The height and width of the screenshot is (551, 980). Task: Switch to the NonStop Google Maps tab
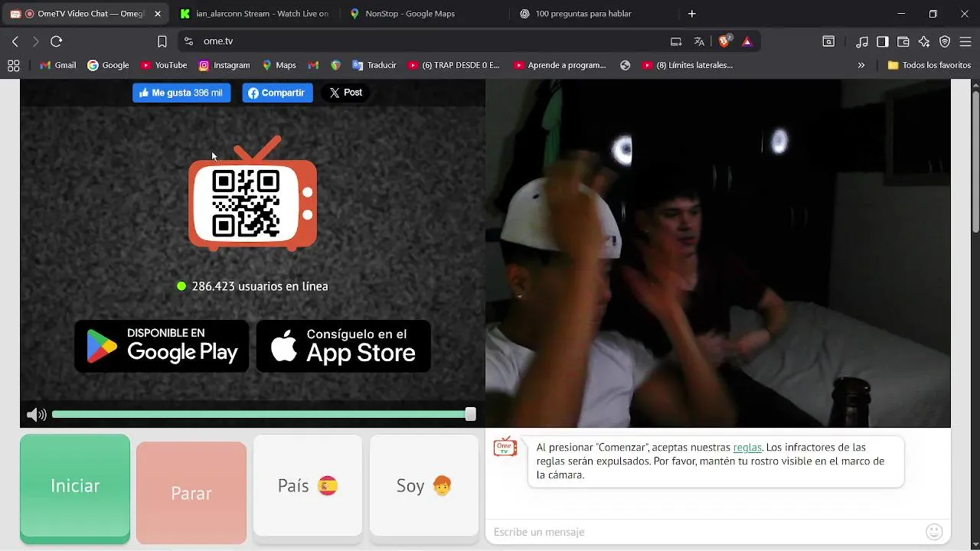click(425, 14)
